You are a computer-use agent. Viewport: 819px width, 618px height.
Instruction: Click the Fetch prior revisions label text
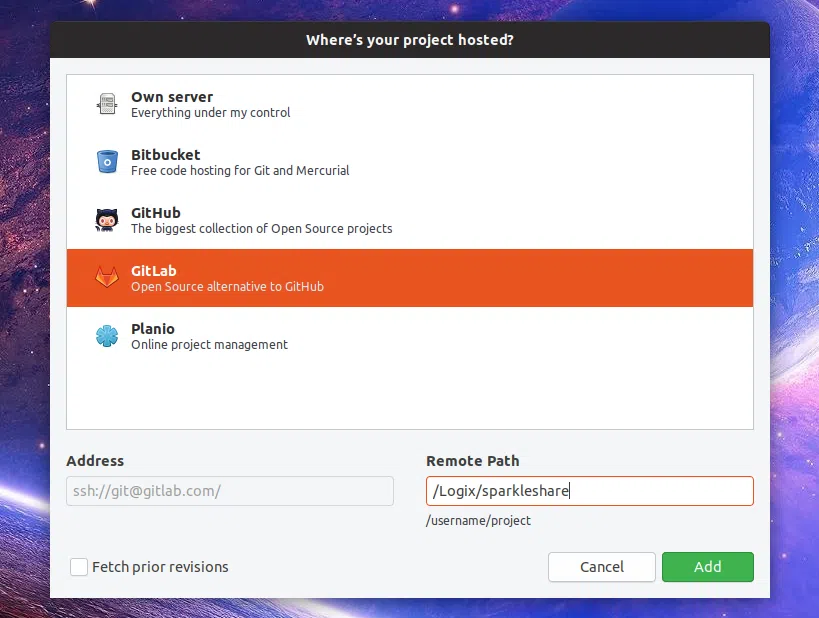160,567
